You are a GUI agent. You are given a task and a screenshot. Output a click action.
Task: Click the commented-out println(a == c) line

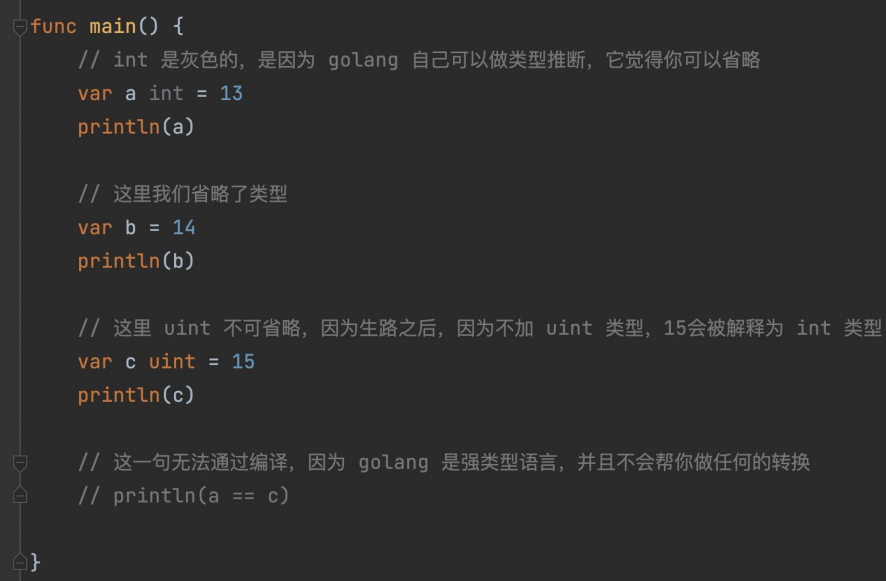pyautogui.click(x=184, y=496)
